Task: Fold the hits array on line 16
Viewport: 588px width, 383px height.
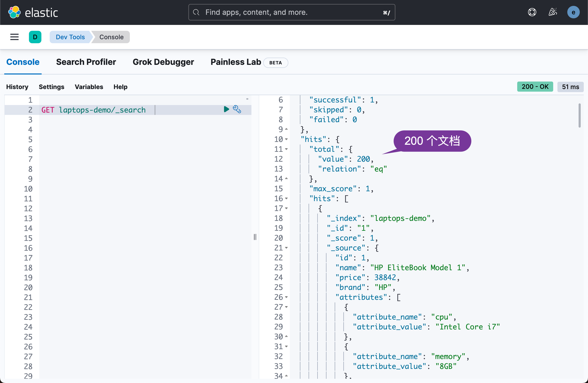Action: click(286, 199)
